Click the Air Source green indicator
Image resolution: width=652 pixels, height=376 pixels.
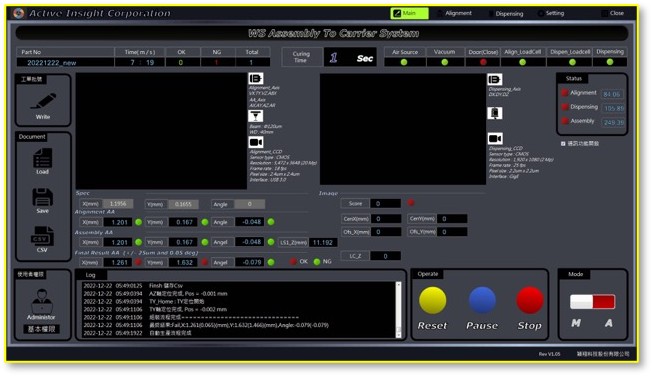click(404, 62)
